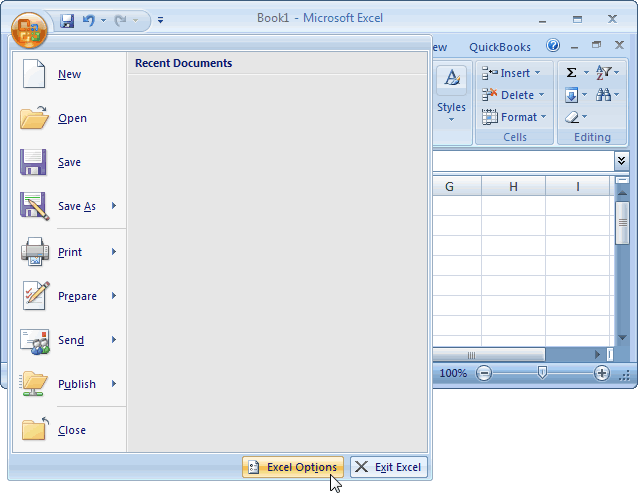Expand the Publish submenu arrow
Image resolution: width=638 pixels, height=493 pixels.
point(114,384)
